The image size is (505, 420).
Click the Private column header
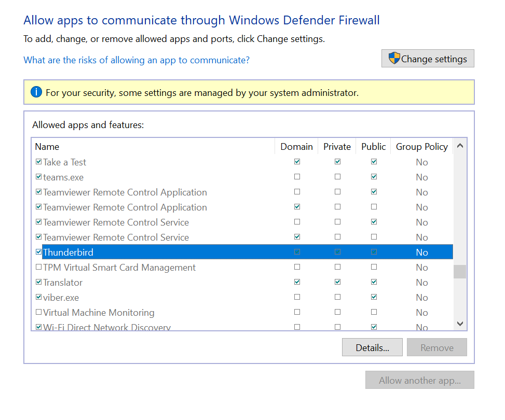[337, 146]
